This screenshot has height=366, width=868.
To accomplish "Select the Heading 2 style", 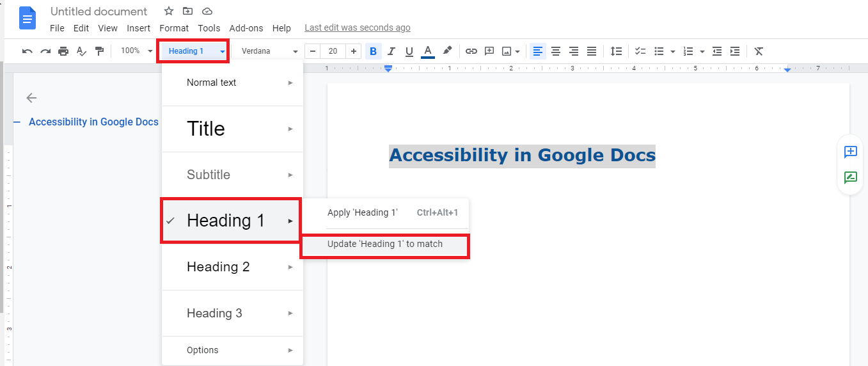I will [x=232, y=267].
